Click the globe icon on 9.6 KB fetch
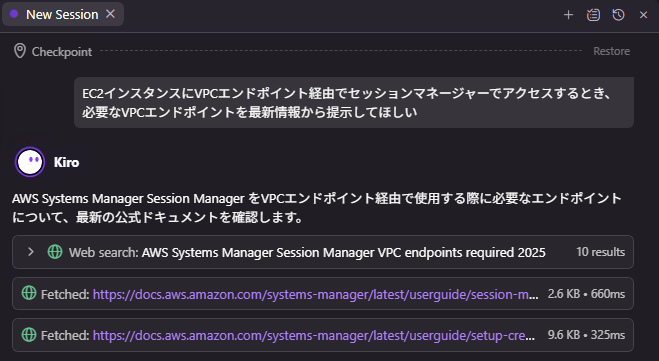Viewport: 659px width, 361px height. 29,335
